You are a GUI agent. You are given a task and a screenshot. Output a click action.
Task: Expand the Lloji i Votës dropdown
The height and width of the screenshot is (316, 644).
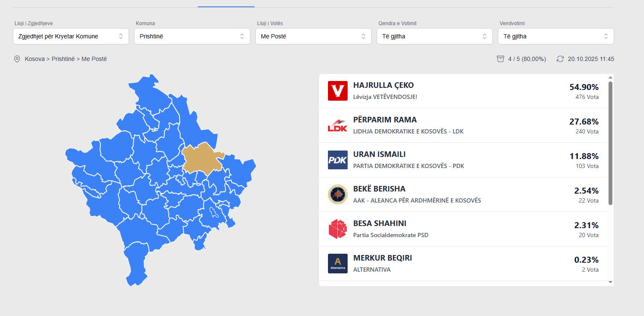click(x=313, y=36)
